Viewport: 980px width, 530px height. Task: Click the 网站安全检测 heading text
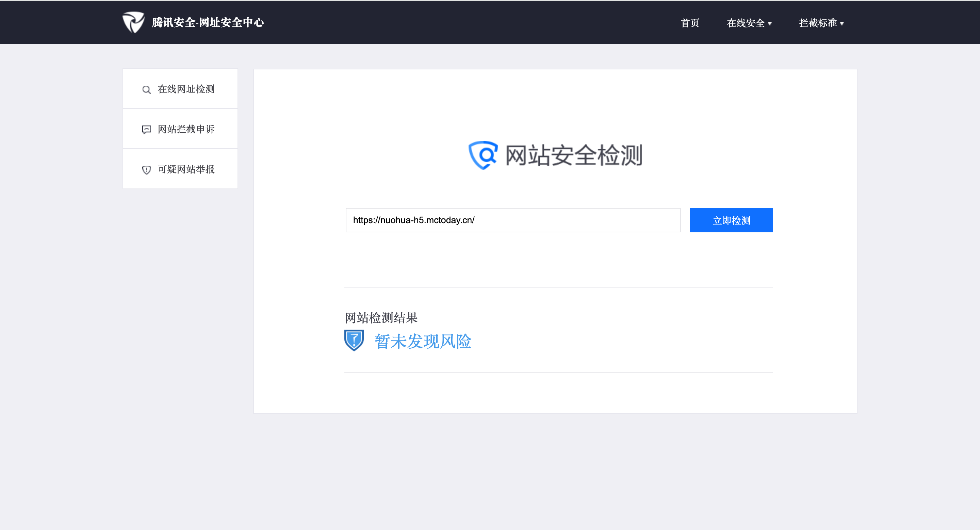[574, 155]
